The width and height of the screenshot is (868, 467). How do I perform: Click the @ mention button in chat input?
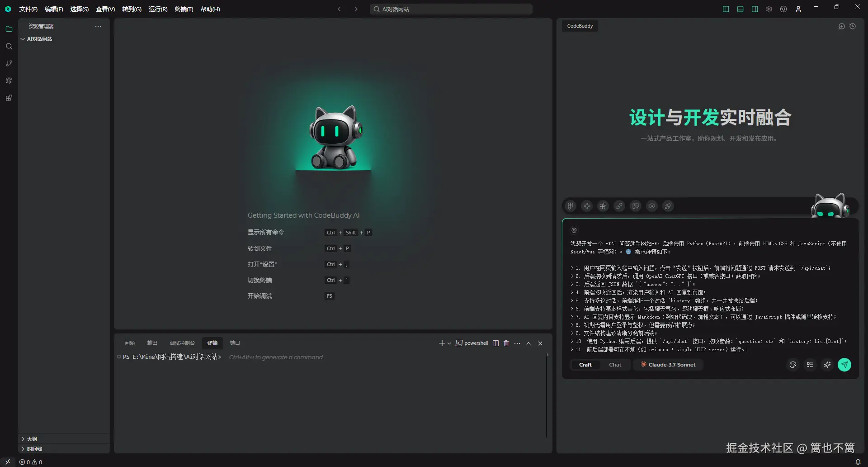574,230
